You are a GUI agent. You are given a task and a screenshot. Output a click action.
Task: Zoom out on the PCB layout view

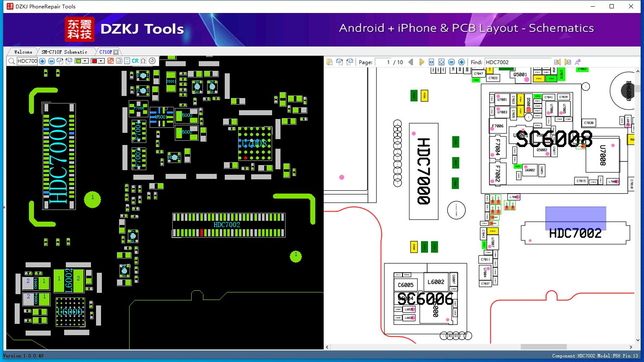click(51, 61)
